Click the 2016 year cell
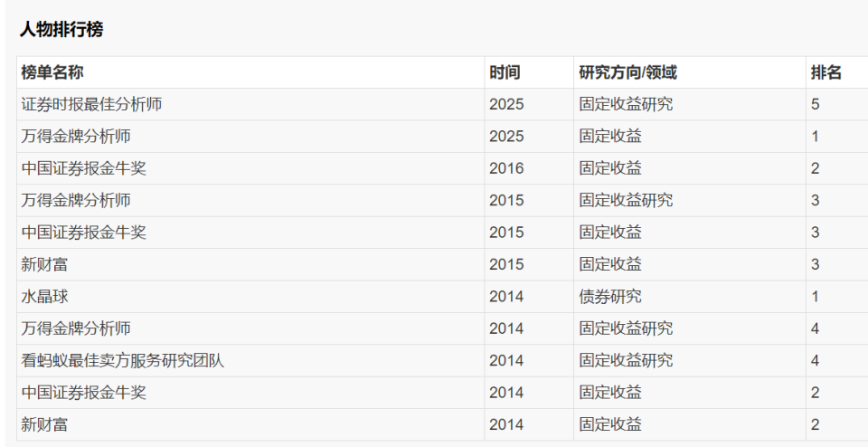 click(x=506, y=168)
